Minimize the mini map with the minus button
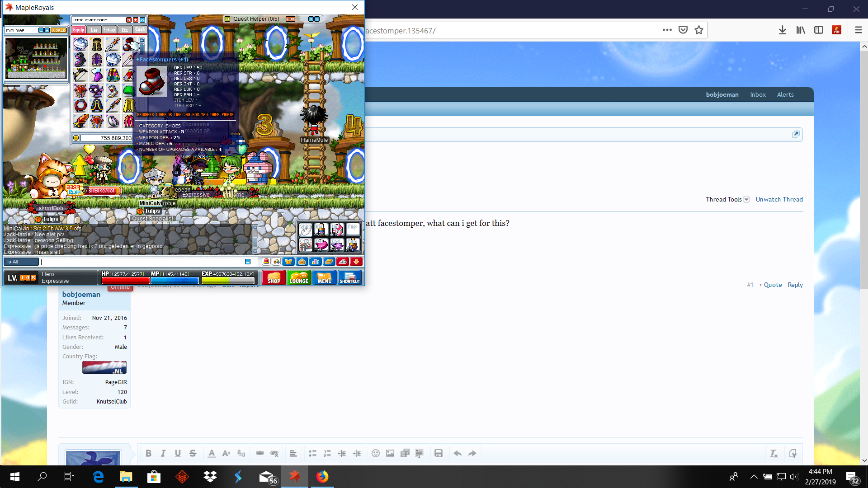Screen dimensions: 868x488 41,30
